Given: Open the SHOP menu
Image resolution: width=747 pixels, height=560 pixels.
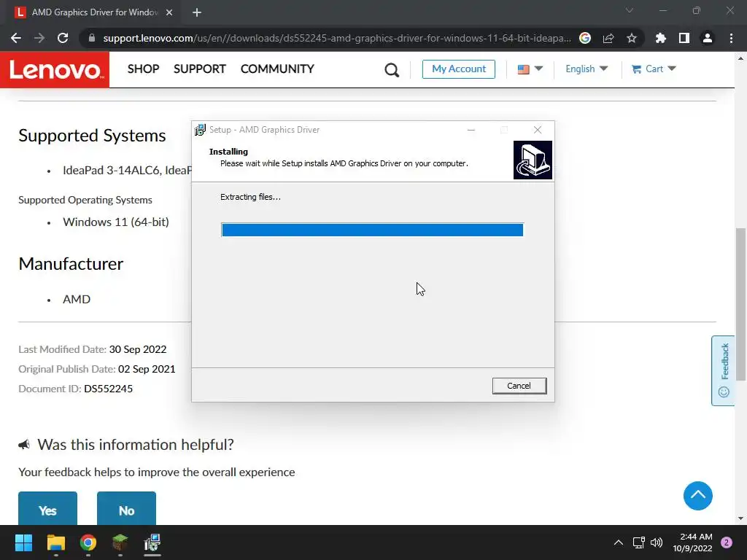Looking at the screenshot, I should tap(144, 69).
